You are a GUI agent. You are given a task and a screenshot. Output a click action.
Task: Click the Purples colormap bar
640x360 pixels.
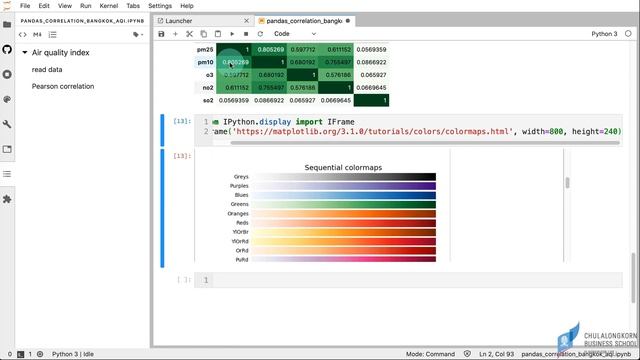tap(343, 186)
